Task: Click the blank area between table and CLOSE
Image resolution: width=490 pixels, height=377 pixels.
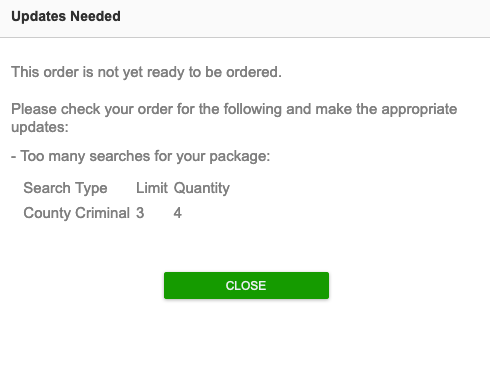Action: [246, 247]
